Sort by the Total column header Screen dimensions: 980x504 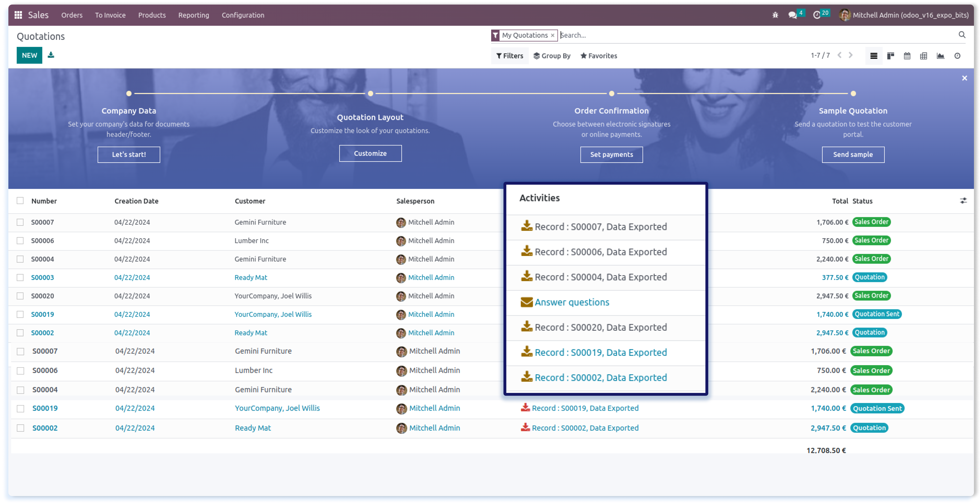(x=840, y=201)
